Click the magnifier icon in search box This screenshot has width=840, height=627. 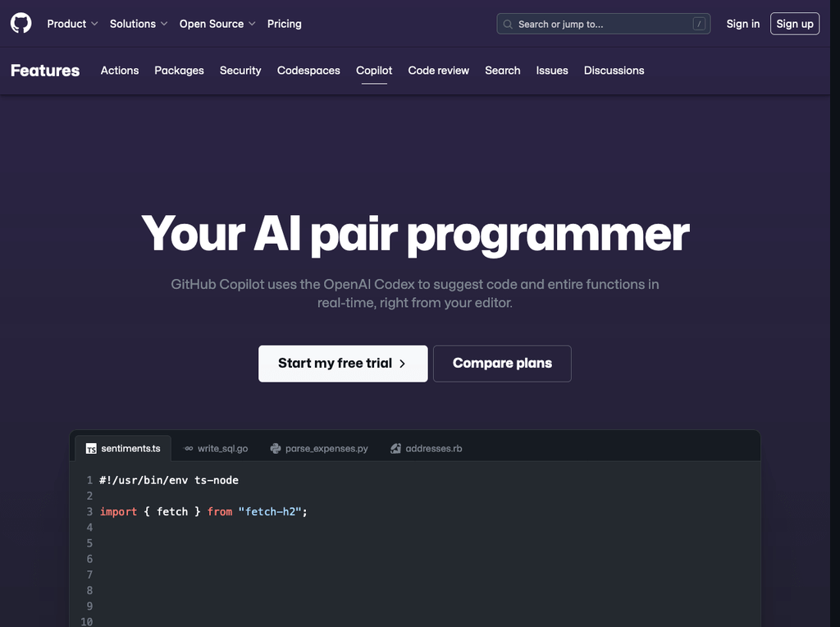[508, 24]
